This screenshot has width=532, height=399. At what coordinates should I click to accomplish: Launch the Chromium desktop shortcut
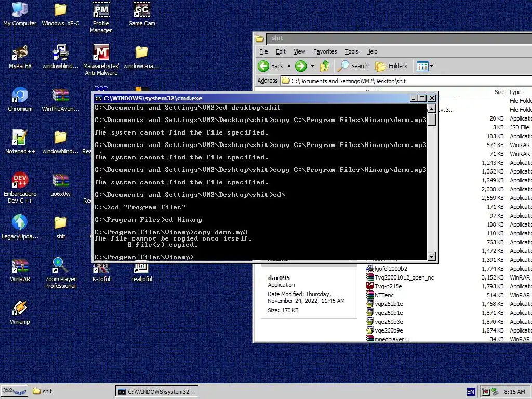20,99
